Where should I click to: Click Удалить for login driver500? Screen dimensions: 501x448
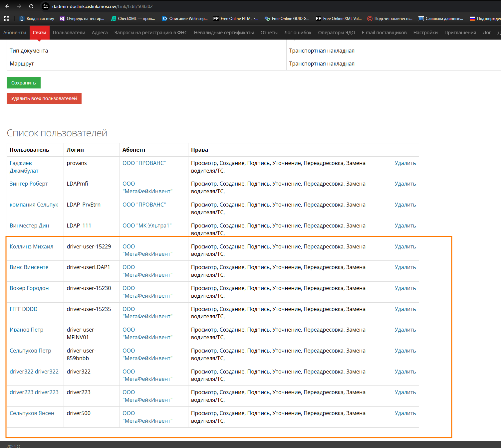pos(405,413)
